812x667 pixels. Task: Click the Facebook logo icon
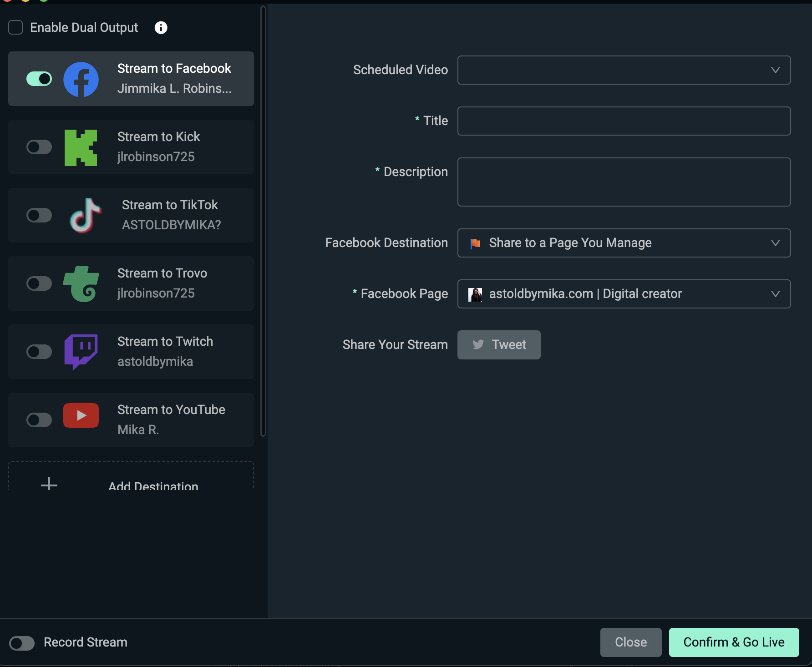click(81, 79)
